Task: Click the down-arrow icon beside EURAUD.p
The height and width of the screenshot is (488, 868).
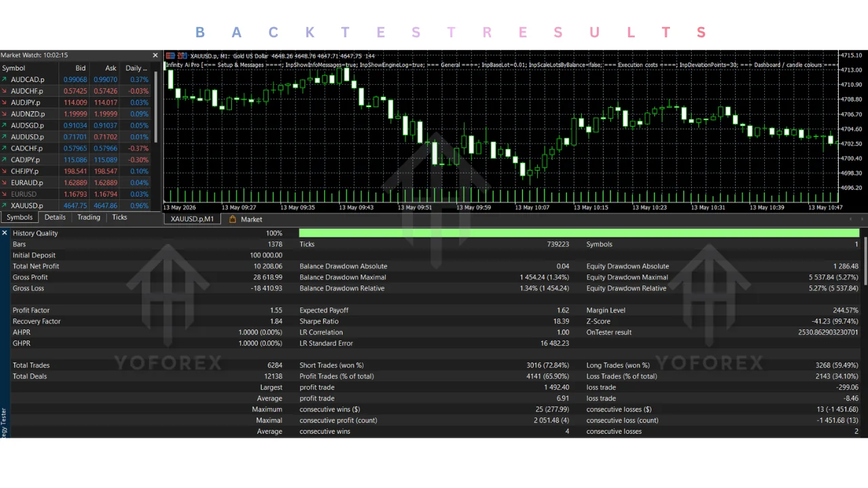Action: [5, 183]
